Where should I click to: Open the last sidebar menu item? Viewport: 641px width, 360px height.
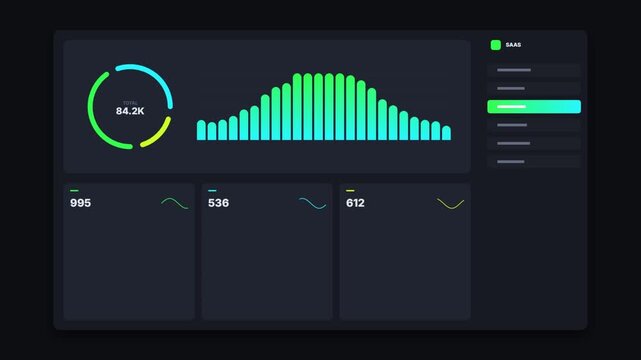tap(534, 162)
